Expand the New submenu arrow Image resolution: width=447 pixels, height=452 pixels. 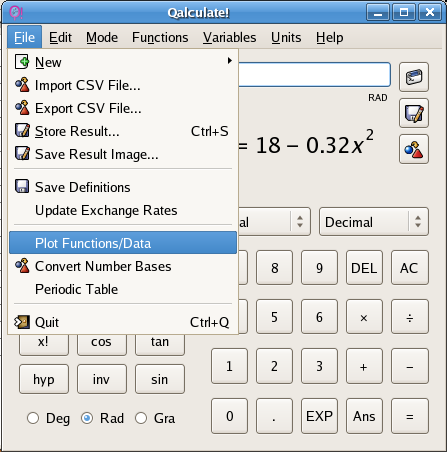click(229, 61)
